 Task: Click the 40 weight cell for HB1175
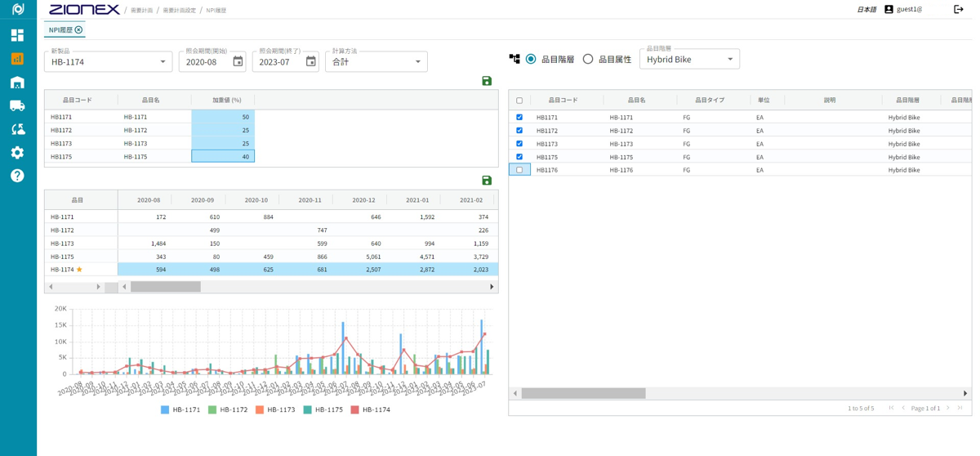point(223,156)
